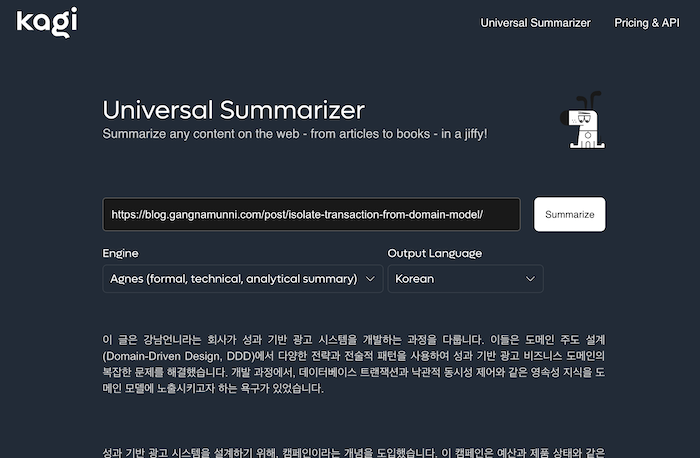700x458 pixels.
Task: Open the Output Language dropdown showing Korean
Action: pos(465,279)
